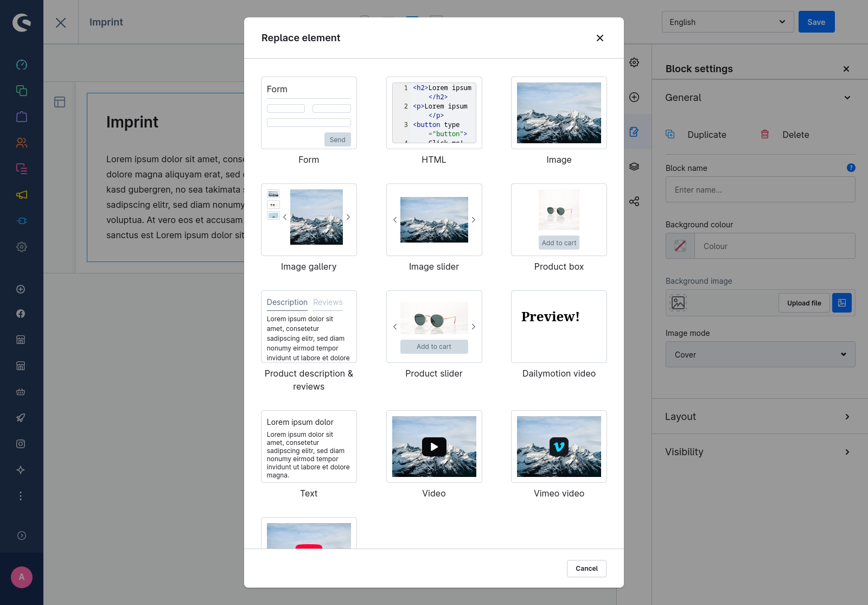The image size is (868, 605).
Task: Select the Vimeo video element
Action: pyautogui.click(x=559, y=447)
